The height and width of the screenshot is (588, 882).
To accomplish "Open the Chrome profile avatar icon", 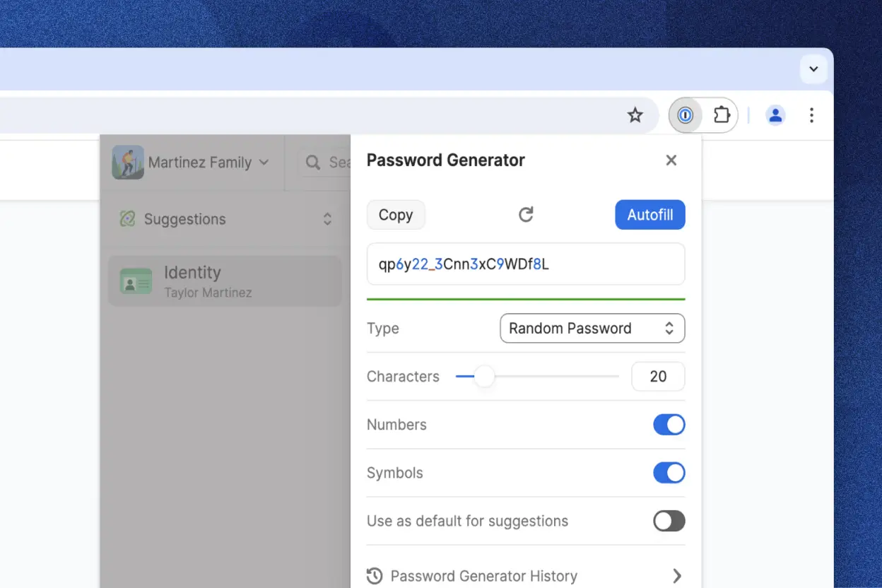I will tap(775, 115).
